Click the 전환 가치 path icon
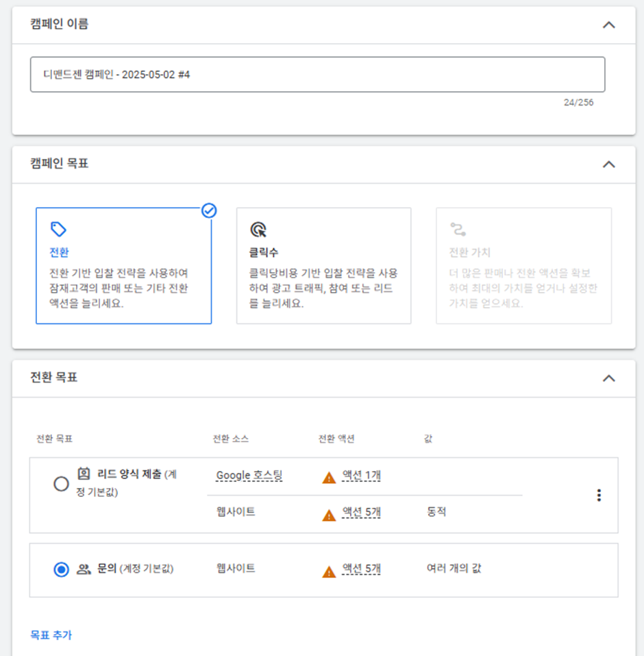 (458, 229)
